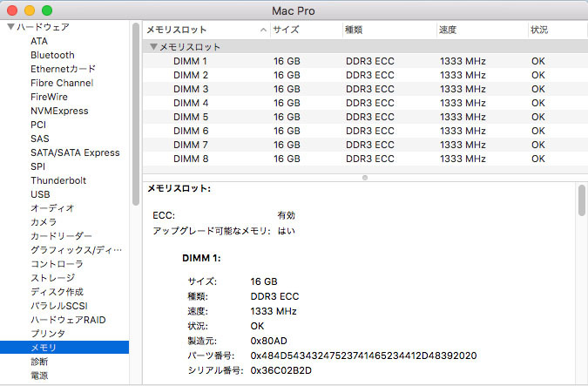Collapse the ハードウェア sidebar section
Image resolution: width=588 pixels, height=386 pixels.
coord(10,27)
